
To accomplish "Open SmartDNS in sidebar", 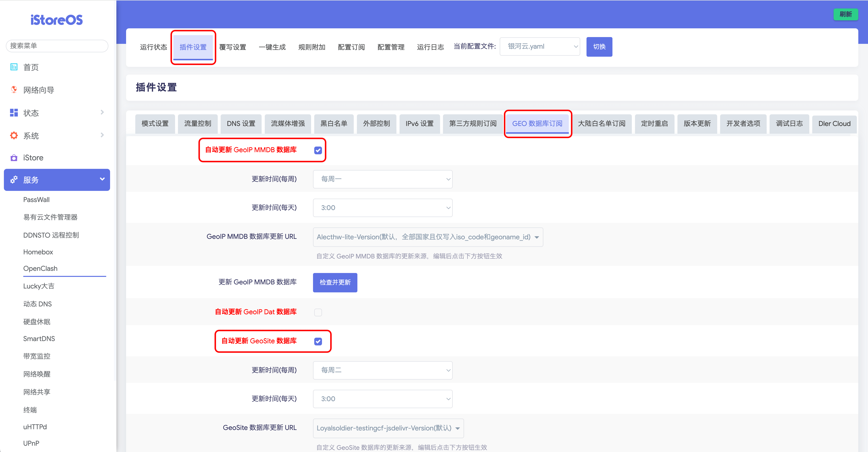I will tap(39, 339).
